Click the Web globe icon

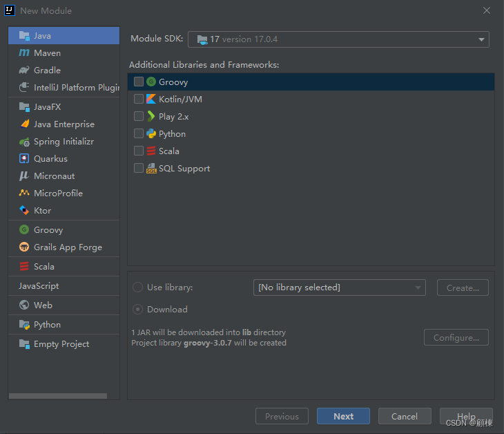pos(24,305)
